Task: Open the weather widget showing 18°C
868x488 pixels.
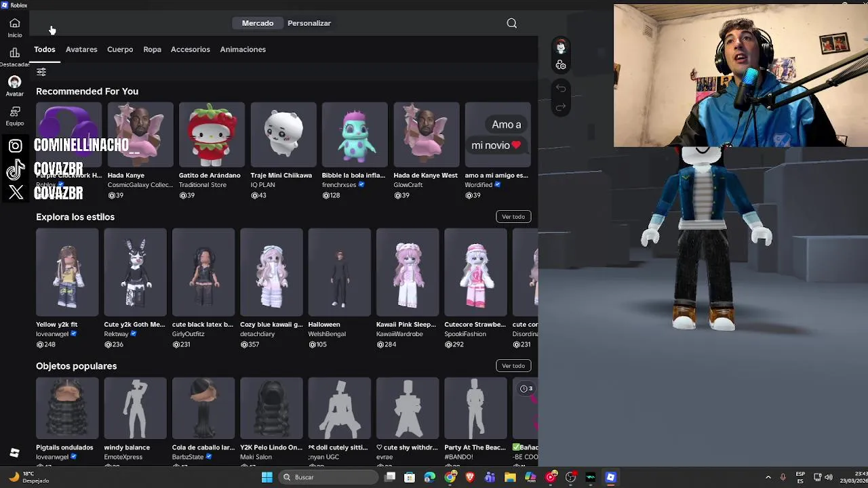Action: point(27,477)
